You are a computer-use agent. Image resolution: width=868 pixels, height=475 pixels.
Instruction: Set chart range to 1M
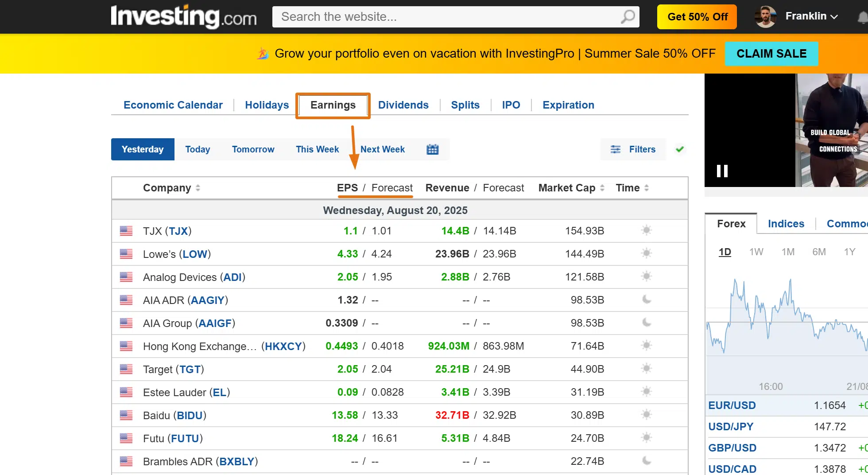pos(788,252)
